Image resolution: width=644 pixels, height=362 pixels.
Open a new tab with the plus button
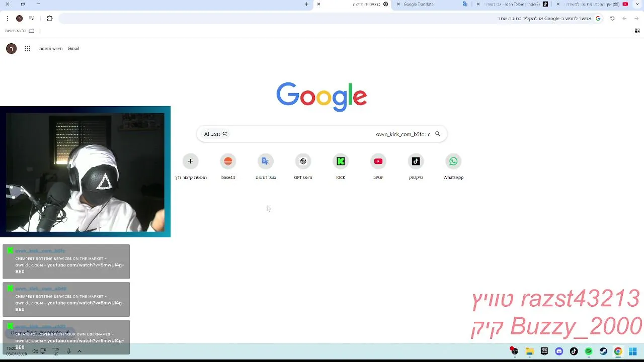pos(306,4)
